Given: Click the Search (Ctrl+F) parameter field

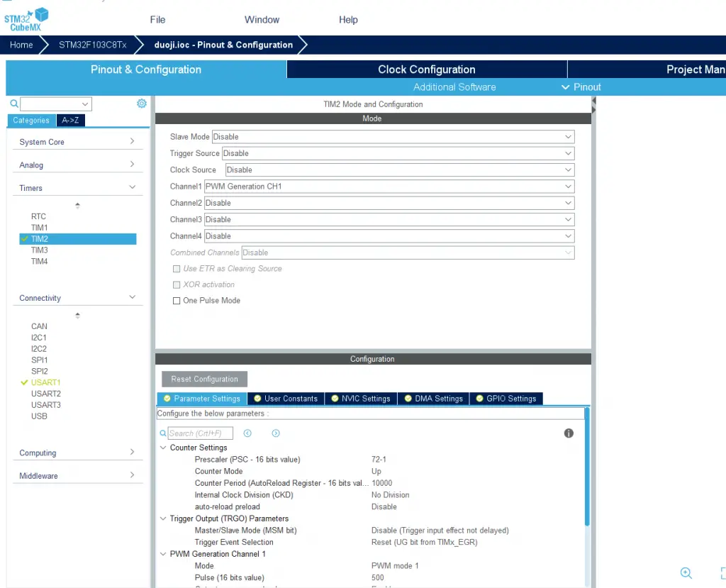Looking at the screenshot, I should 200,433.
